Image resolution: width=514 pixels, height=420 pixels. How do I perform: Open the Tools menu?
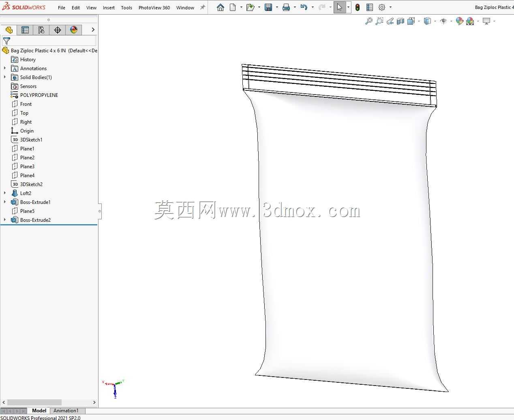(126, 8)
